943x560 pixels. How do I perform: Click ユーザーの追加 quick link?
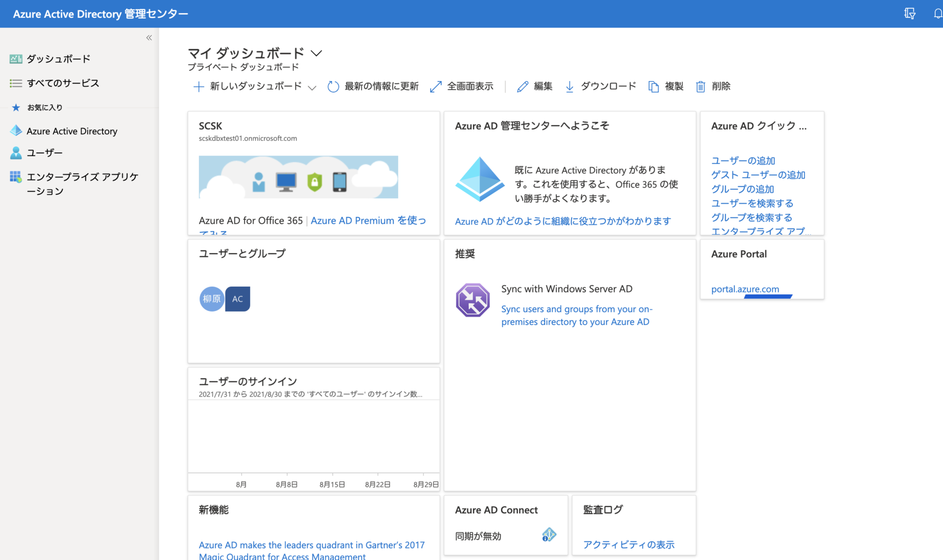point(743,160)
